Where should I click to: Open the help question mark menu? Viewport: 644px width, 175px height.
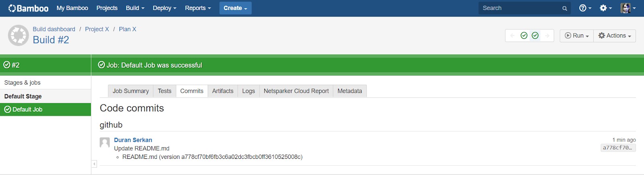click(585, 8)
